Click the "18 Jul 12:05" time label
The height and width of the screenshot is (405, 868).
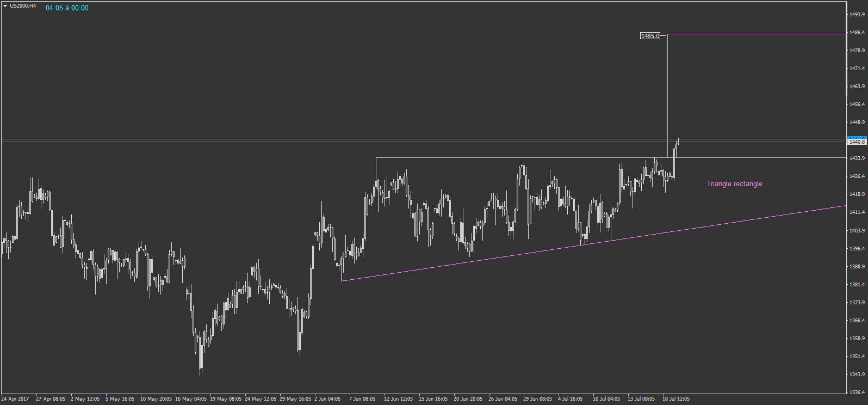676,399
